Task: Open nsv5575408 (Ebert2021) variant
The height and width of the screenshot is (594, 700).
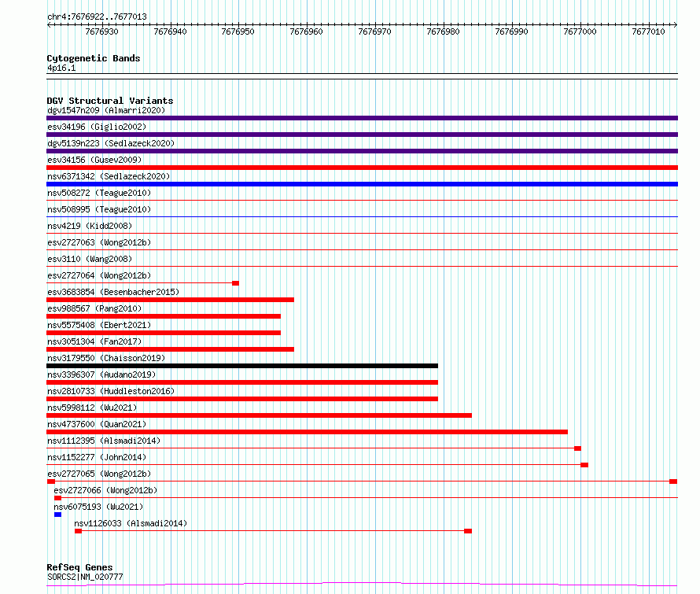Action: pos(99,325)
